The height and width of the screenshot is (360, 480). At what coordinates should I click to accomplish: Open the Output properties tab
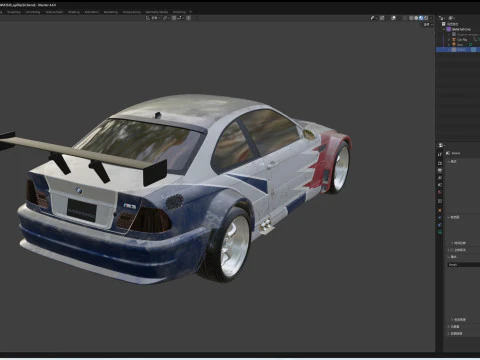click(440, 171)
